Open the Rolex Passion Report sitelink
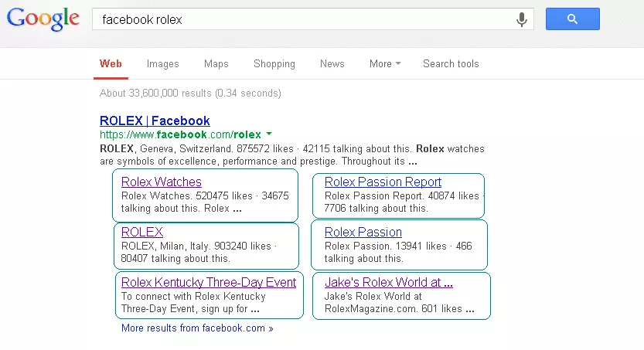The width and height of the screenshot is (644, 350). pos(383,182)
